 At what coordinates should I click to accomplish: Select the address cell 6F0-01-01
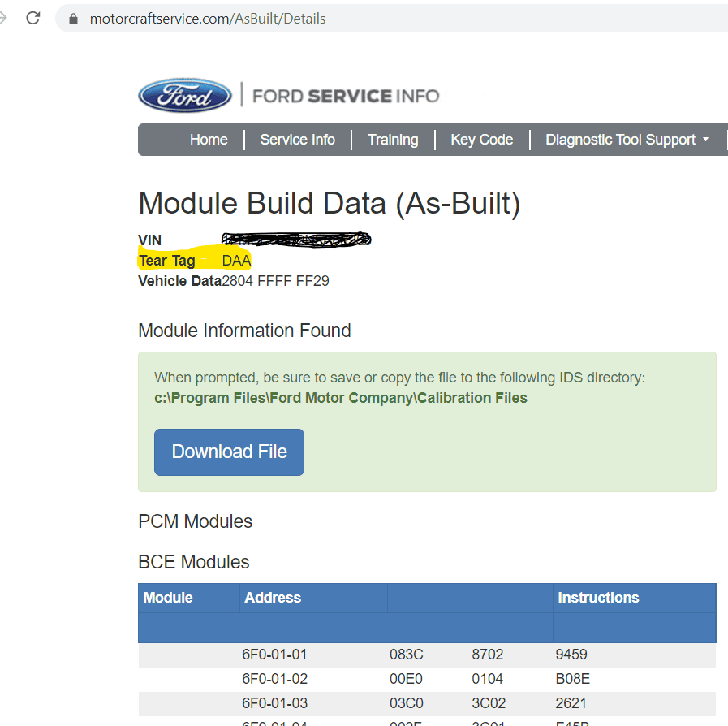point(274,655)
